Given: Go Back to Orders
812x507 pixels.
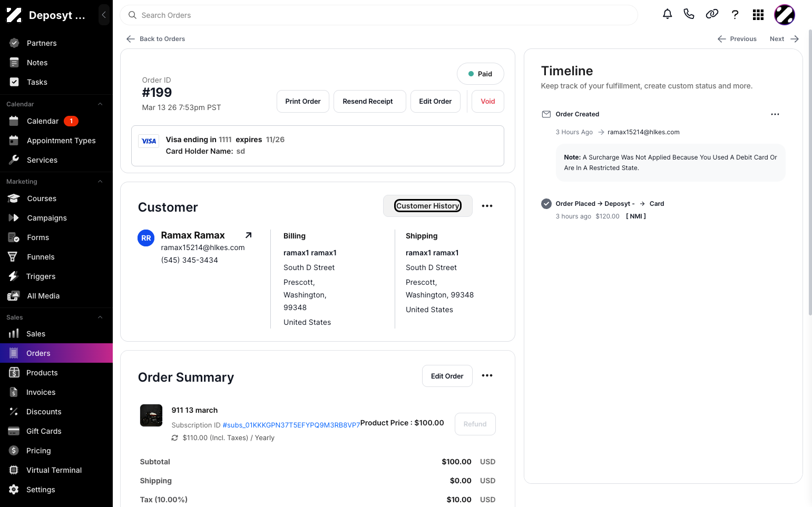Looking at the screenshot, I should [156, 39].
